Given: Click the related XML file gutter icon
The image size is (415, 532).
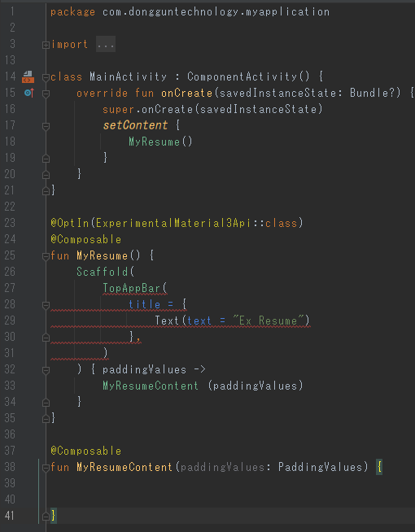Looking at the screenshot, I should [28, 76].
